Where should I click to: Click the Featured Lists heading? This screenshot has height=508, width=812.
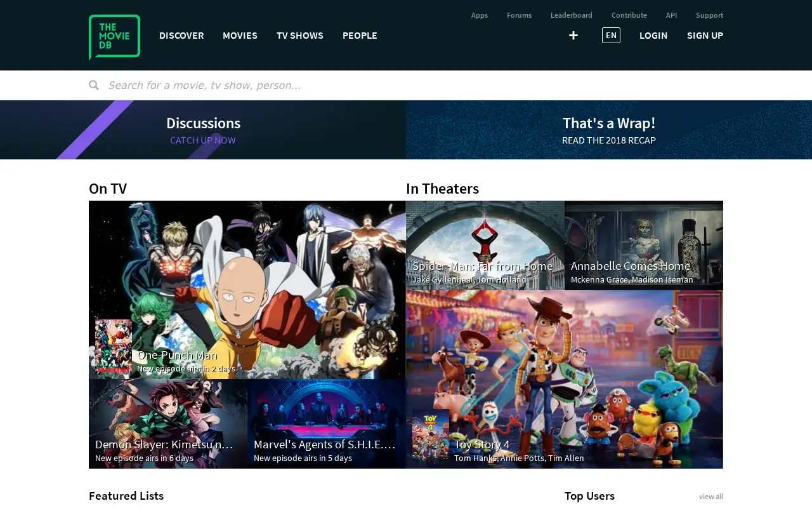point(126,496)
